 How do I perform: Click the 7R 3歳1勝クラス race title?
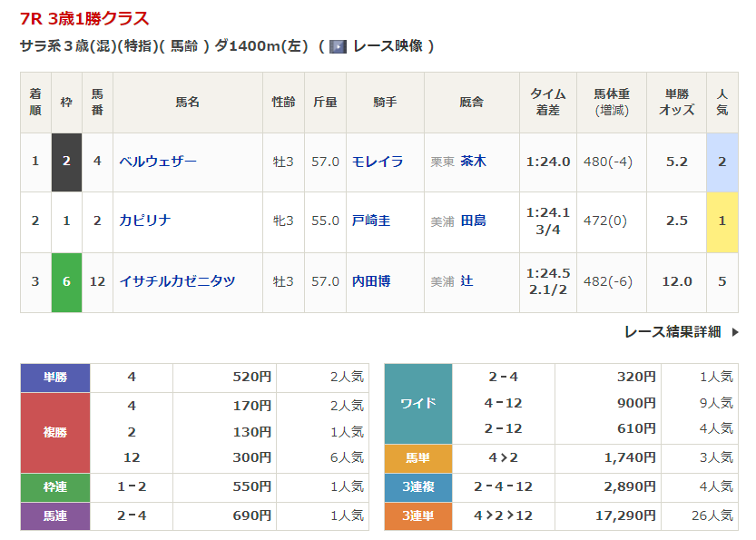[x=84, y=19]
